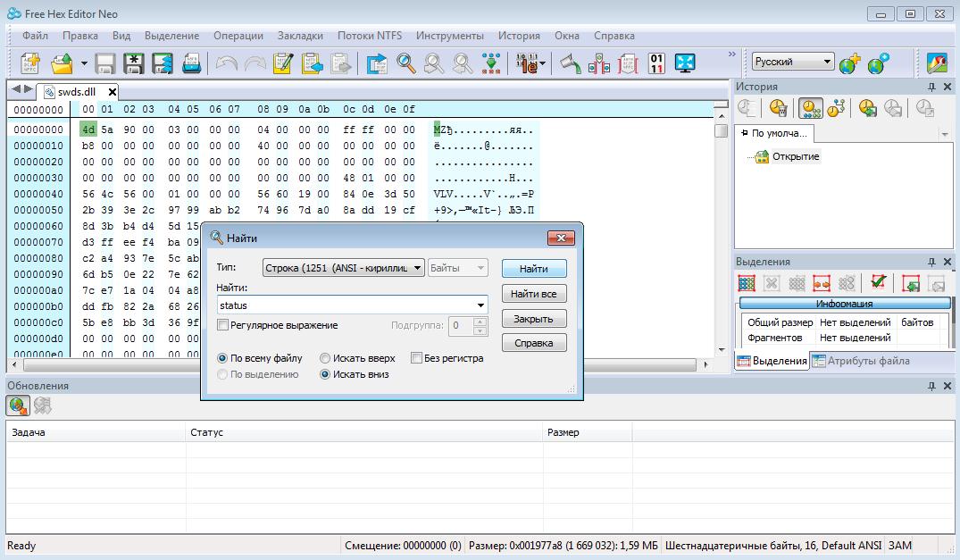
Task: Open the Инструменты menu
Action: point(450,36)
